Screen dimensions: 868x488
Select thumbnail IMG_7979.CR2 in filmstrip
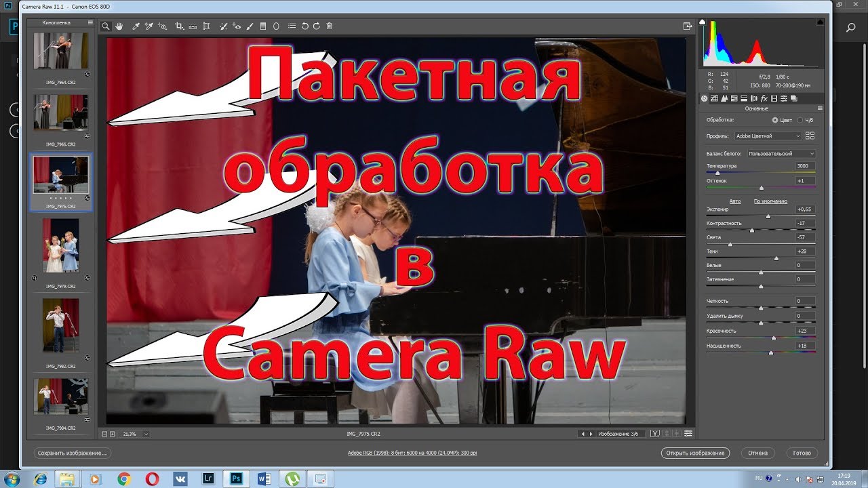[61, 245]
